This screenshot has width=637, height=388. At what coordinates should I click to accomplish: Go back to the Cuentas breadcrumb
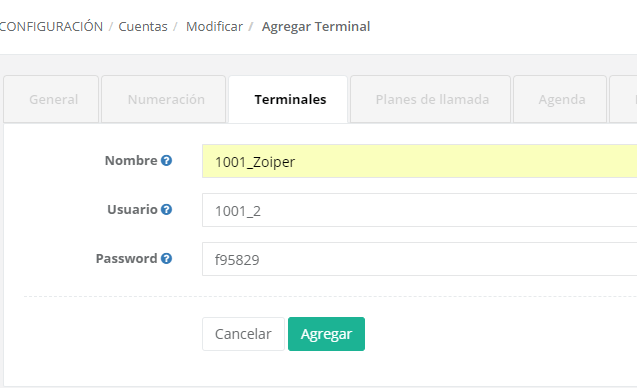[143, 26]
